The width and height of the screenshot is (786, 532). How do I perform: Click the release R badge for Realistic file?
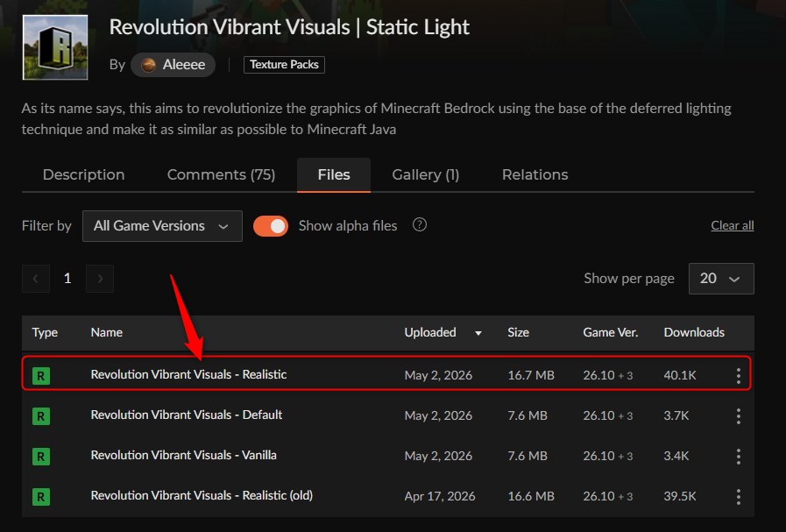(x=41, y=376)
